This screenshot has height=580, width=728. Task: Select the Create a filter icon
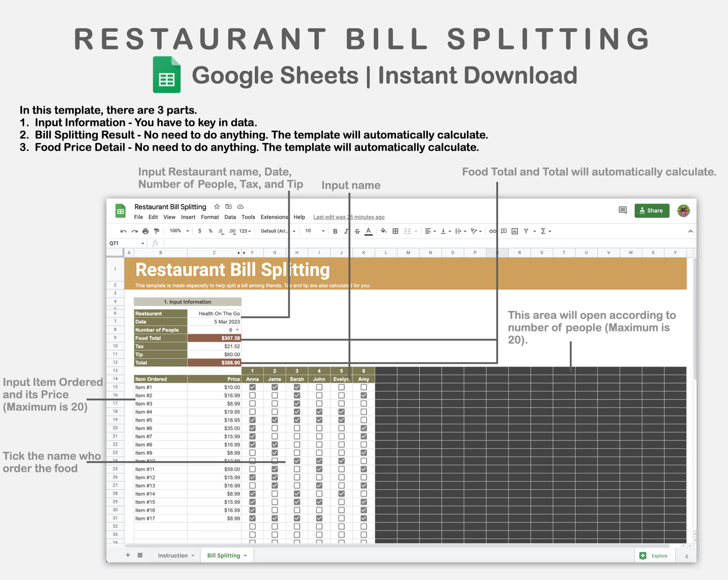(x=526, y=231)
